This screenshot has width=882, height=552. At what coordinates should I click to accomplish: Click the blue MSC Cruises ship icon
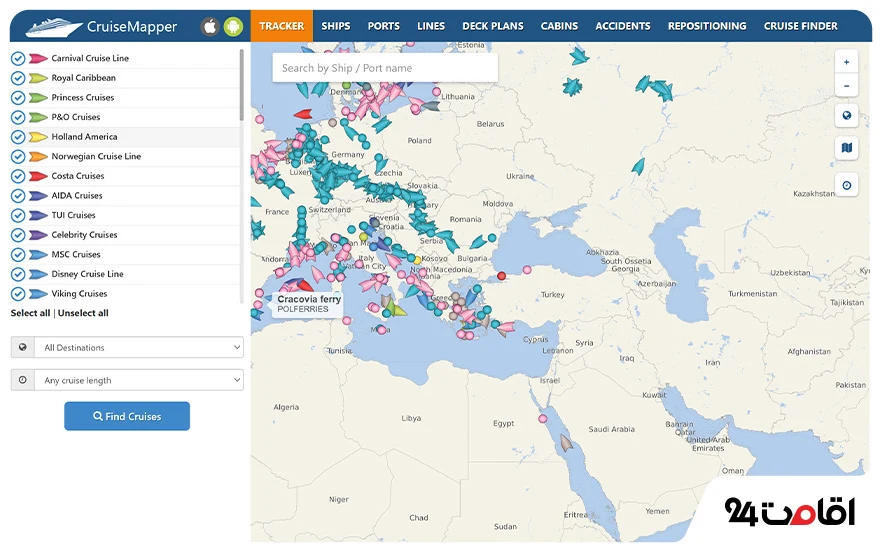[x=38, y=254]
